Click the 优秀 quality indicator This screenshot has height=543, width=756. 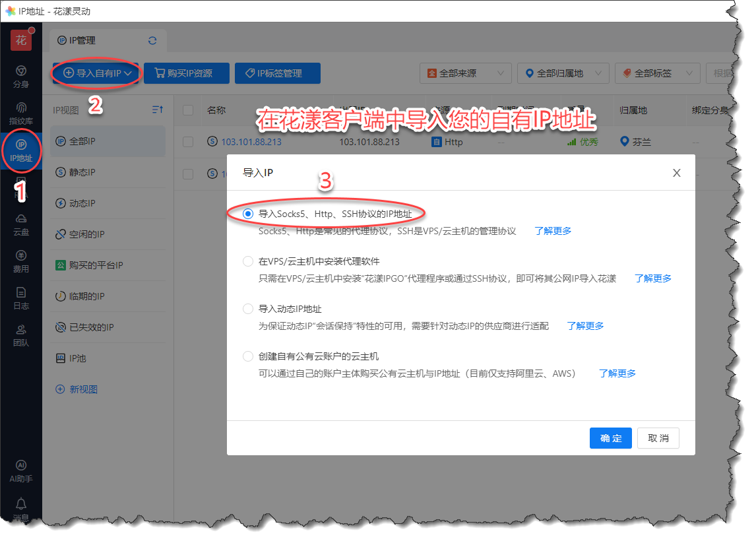pyautogui.click(x=583, y=142)
